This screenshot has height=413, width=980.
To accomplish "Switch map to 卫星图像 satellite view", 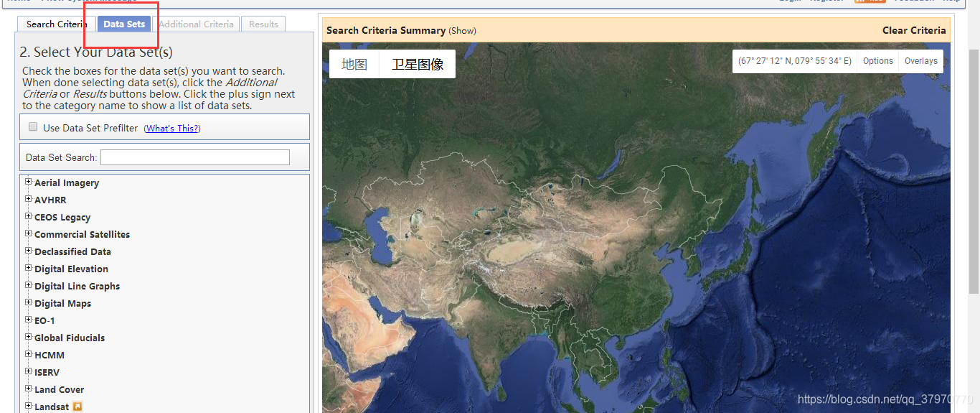I will click(418, 64).
